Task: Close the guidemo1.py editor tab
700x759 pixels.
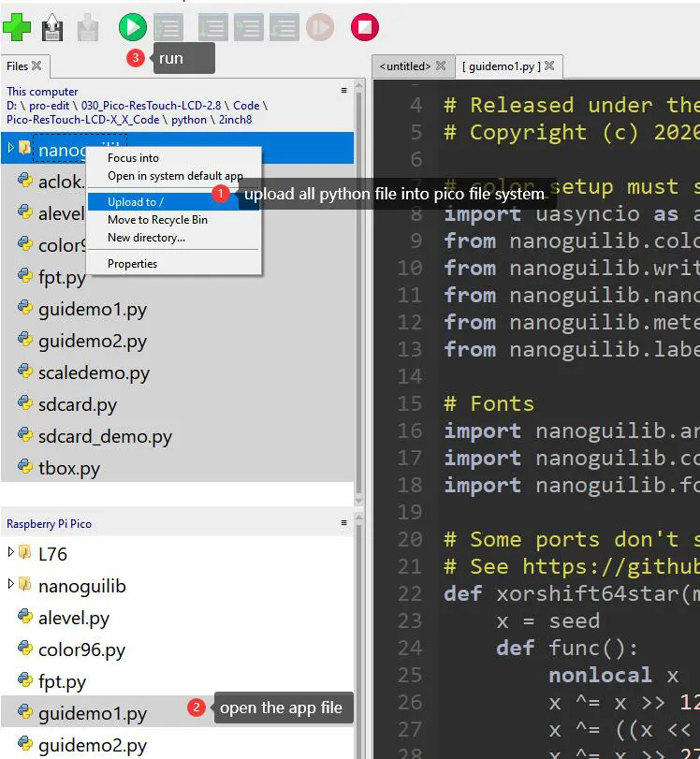Action: (549, 66)
